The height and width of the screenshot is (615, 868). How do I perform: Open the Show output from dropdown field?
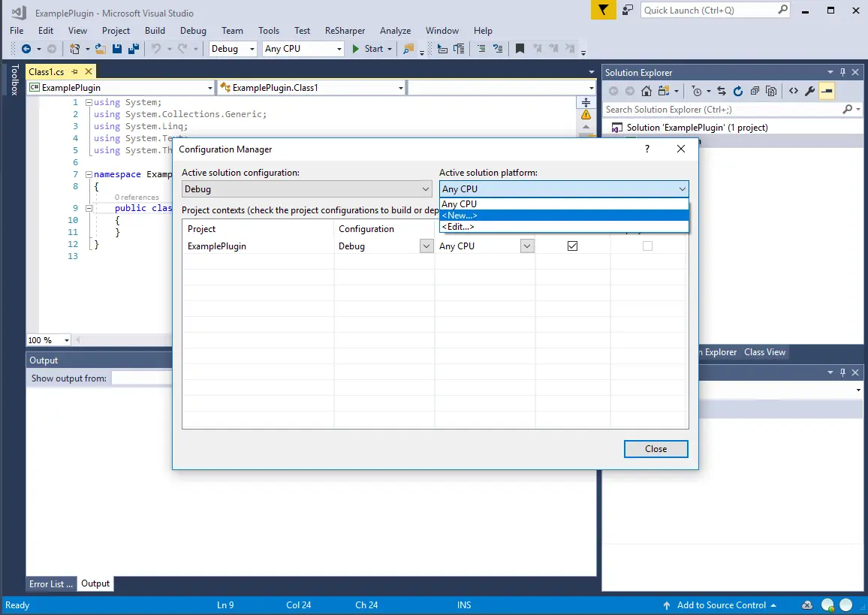pos(141,378)
